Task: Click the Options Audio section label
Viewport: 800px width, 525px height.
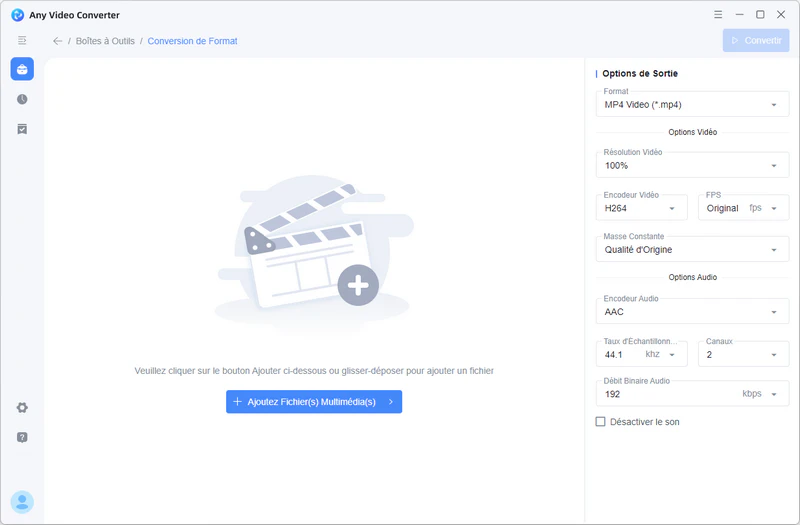Action: click(x=692, y=277)
